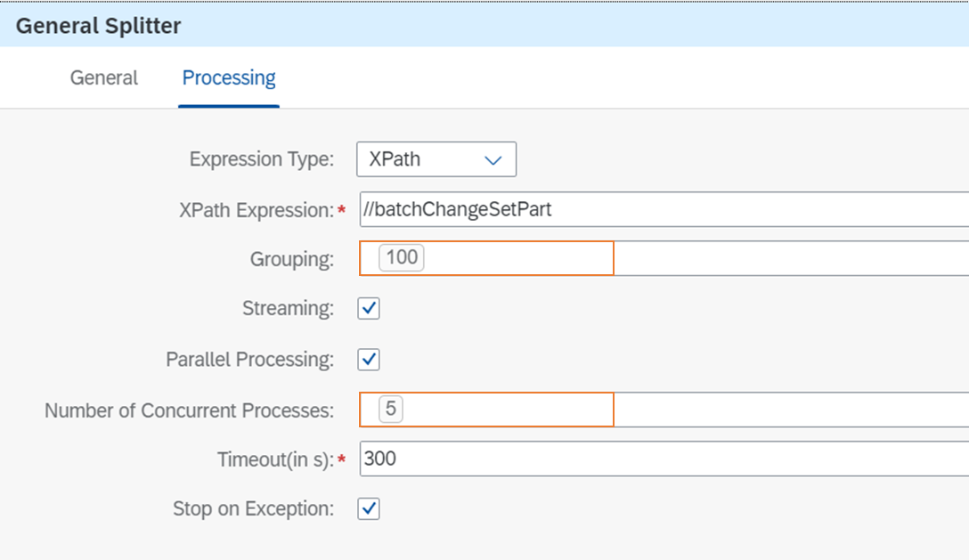Toggle the Stop on Exception checkbox
This screenshot has height=560, width=969.
[x=369, y=509]
